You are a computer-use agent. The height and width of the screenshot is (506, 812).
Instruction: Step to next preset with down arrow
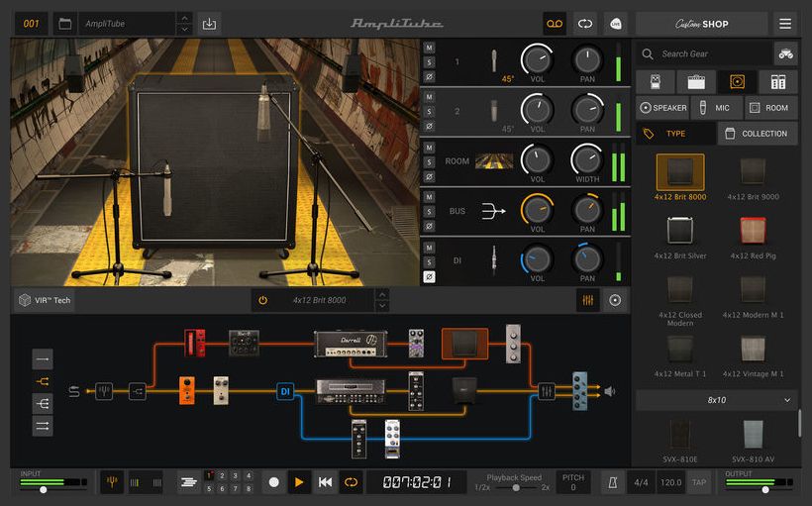[185, 30]
